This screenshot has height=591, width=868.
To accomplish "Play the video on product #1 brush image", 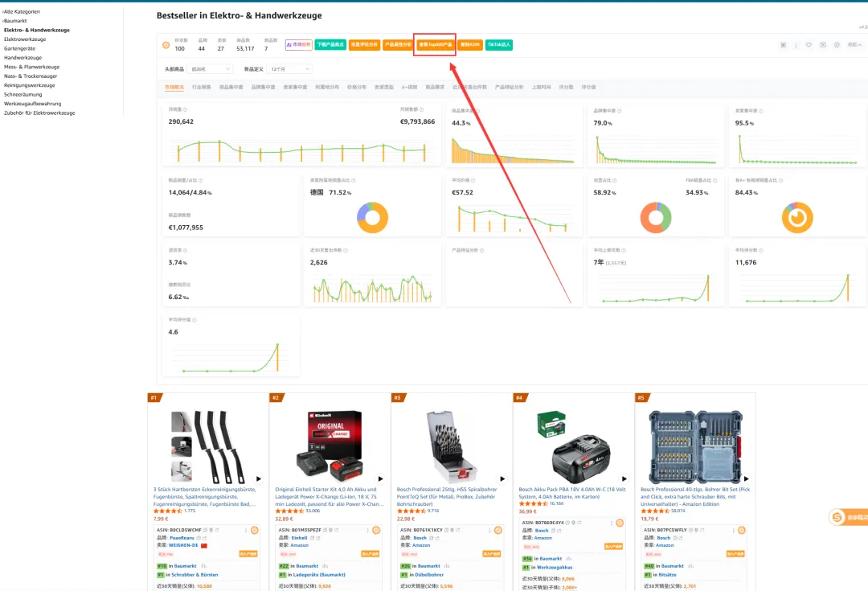I will click(259, 478).
